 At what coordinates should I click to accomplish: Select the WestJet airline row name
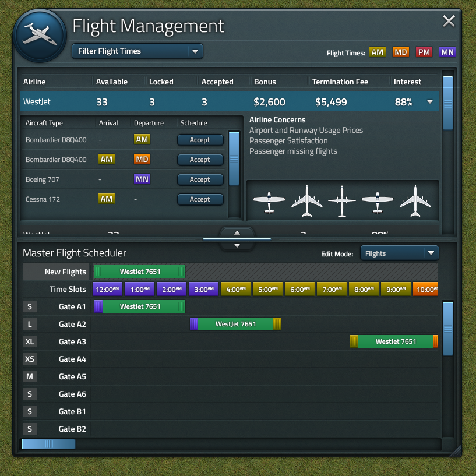(37, 101)
